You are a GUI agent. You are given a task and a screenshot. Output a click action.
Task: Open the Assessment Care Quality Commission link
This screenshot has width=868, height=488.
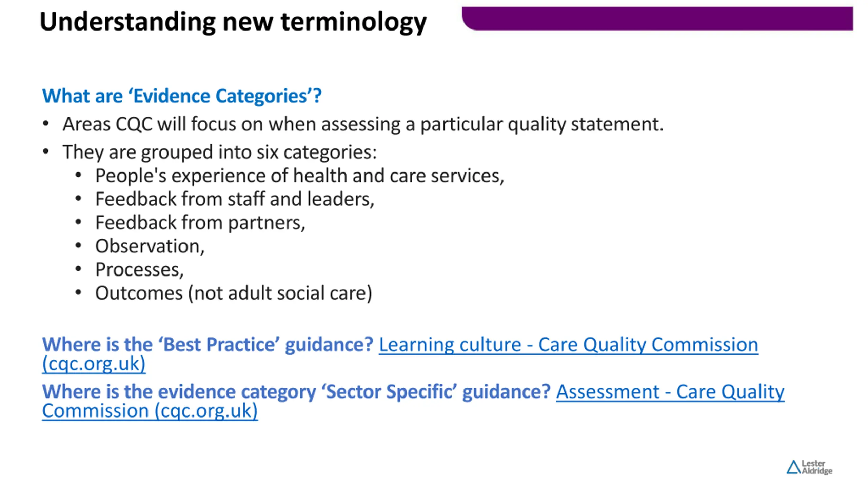pos(670,392)
